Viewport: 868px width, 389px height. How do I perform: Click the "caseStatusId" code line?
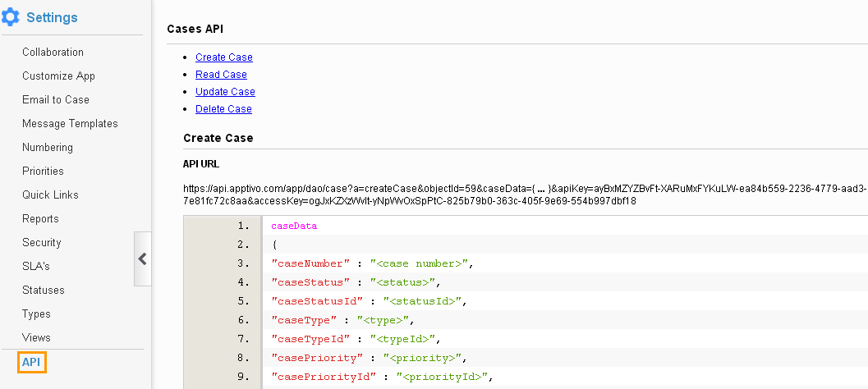[x=370, y=301]
